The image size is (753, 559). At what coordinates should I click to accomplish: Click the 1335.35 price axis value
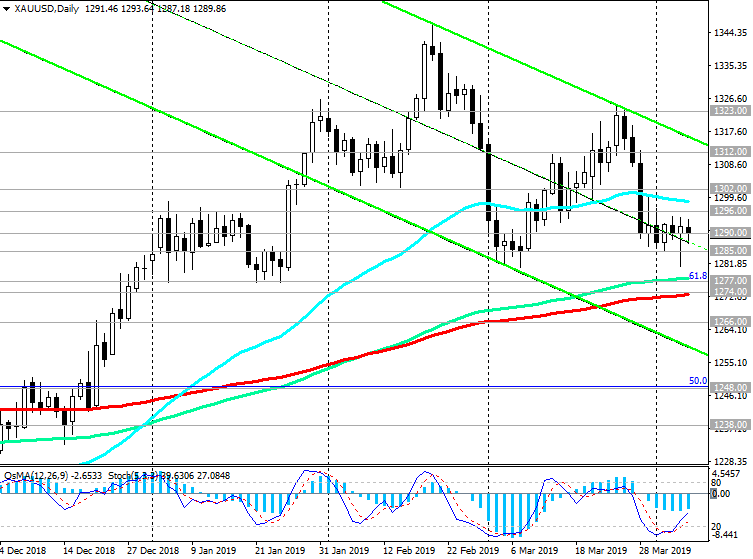pos(730,66)
